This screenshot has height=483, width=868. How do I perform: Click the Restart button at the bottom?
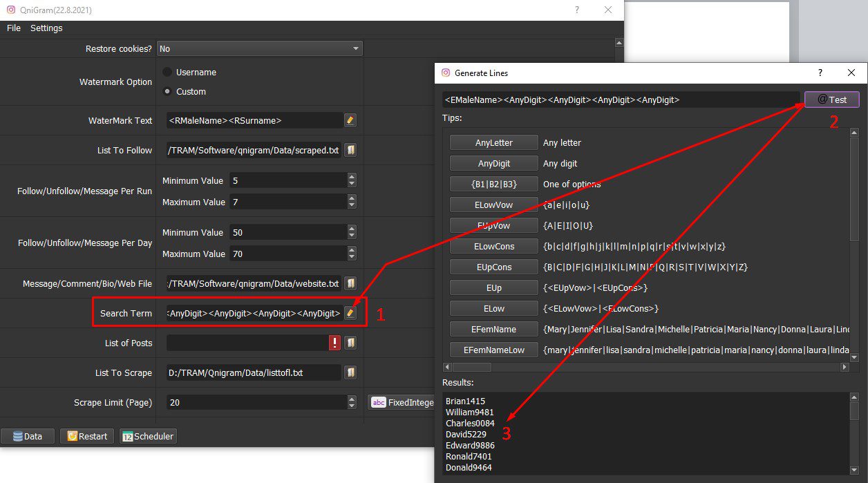(x=87, y=436)
